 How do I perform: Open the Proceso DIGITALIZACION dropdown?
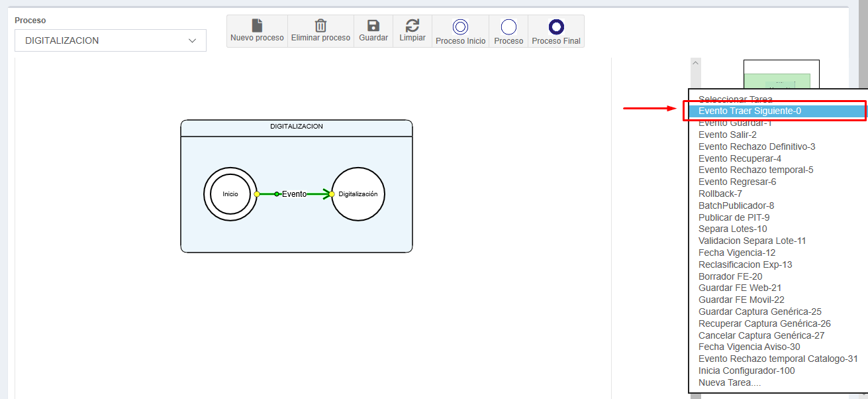(111, 40)
